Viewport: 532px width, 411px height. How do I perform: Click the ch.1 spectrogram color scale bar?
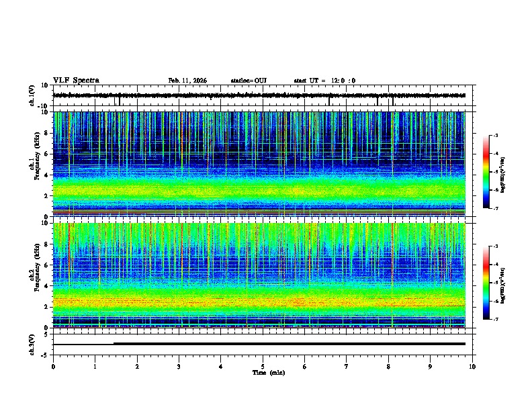(x=486, y=172)
